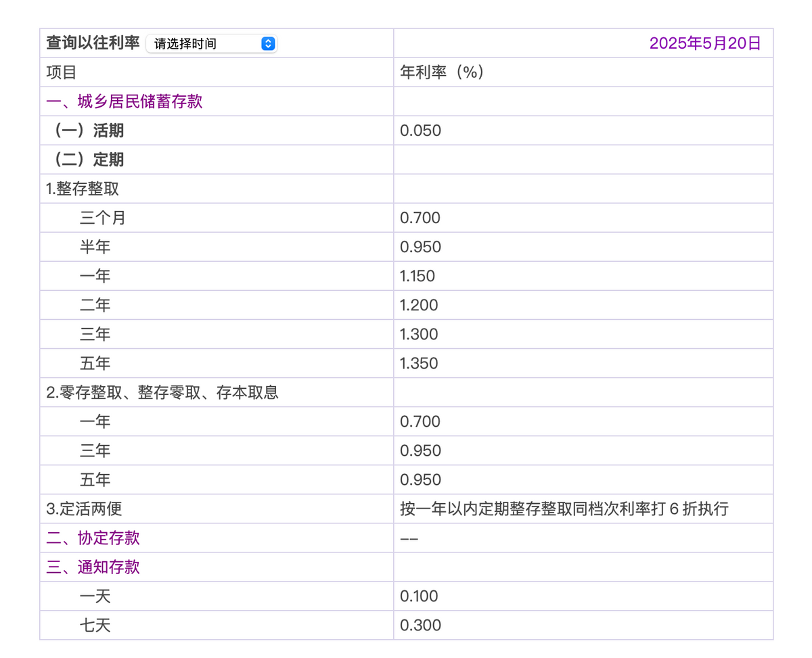Image resolution: width=812 pixels, height=658 pixels.
Task: Click the 2025年5月20日 date text
Action: [705, 44]
